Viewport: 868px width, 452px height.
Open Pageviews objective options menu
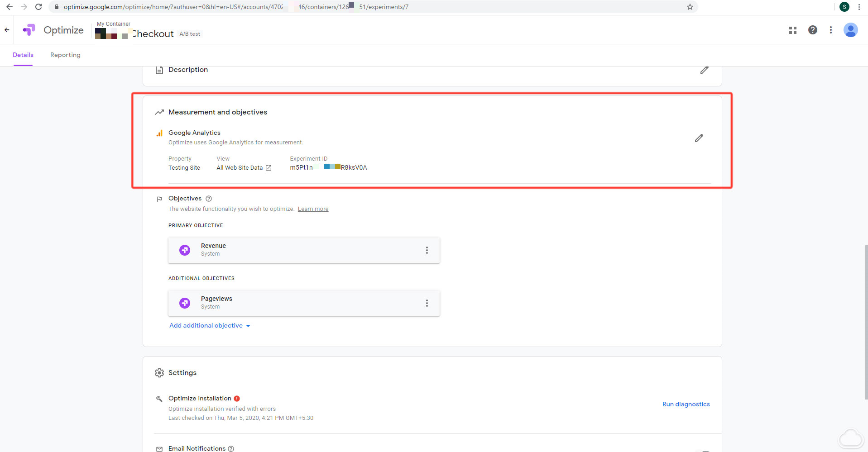(x=427, y=303)
